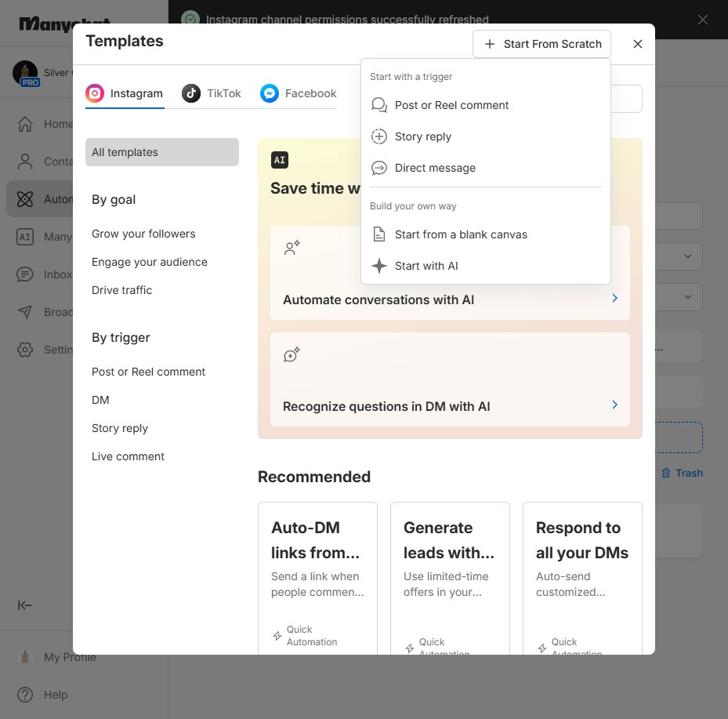Close the Templates dialog
The height and width of the screenshot is (719, 728).
pyautogui.click(x=637, y=44)
